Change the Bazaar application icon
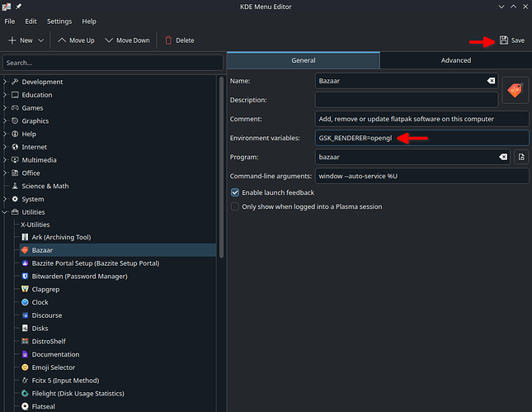The image size is (532, 412). (x=515, y=90)
